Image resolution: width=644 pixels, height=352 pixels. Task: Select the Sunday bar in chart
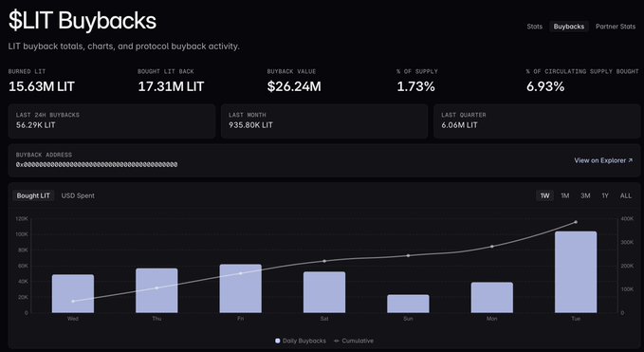408,304
